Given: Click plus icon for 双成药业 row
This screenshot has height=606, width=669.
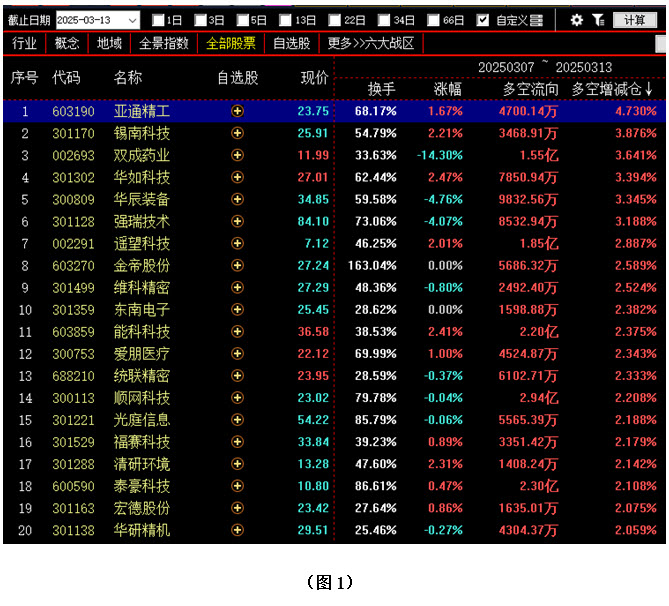Looking at the screenshot, I should click(237, 155).
